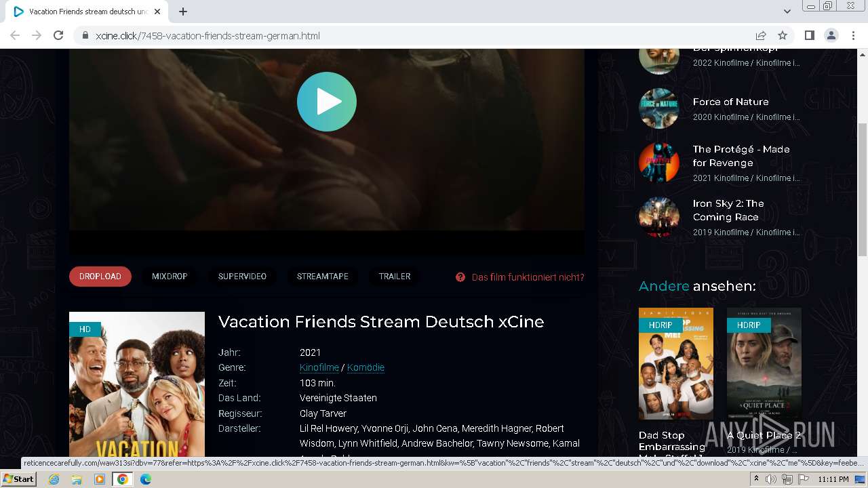
Task: Switch to MIXDROP player source
Action: 170,277
